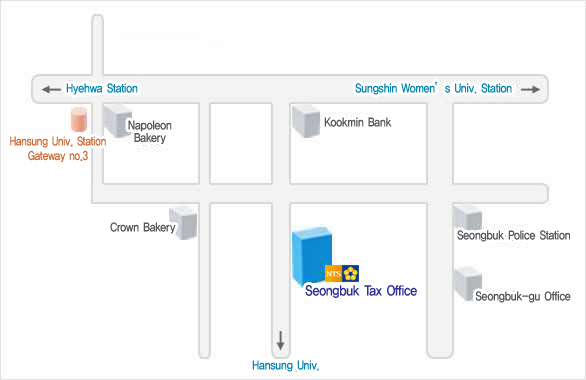Click the Kookmin Bank text label
Screen dimensions: 586x380
tap(357, 122)
